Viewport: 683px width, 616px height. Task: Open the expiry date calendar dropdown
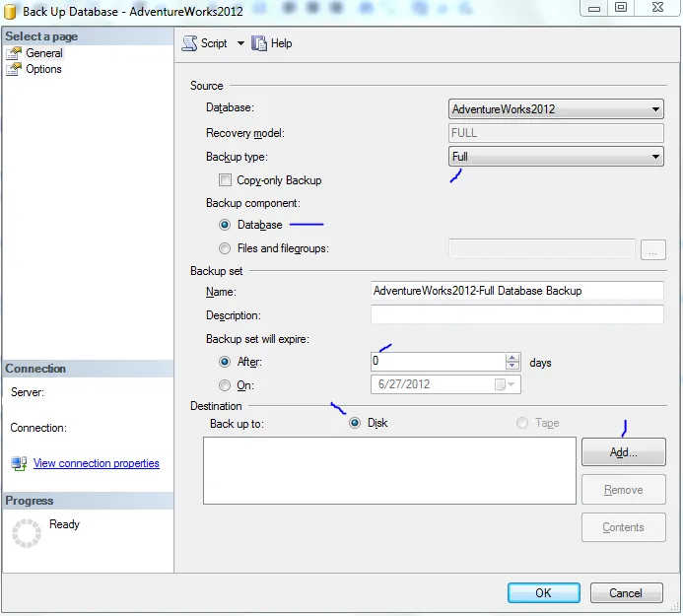pyautogui.click(x=506, y=384)
